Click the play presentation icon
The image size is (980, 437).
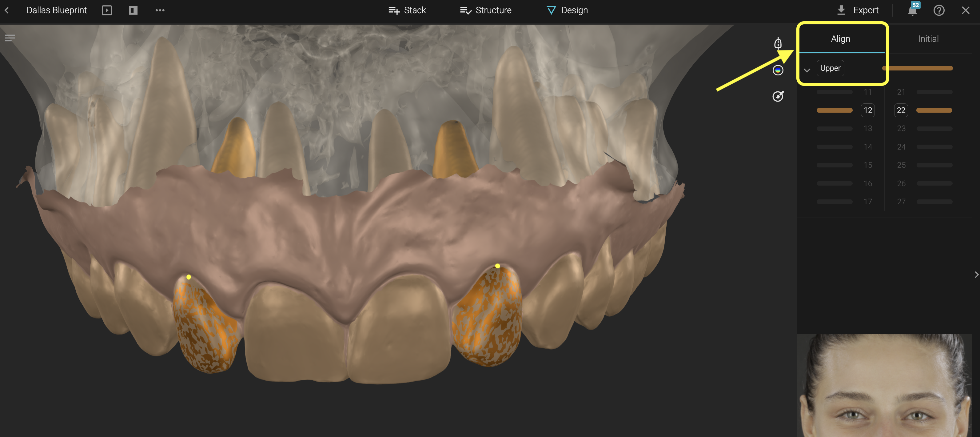click(x=107, y=10)
